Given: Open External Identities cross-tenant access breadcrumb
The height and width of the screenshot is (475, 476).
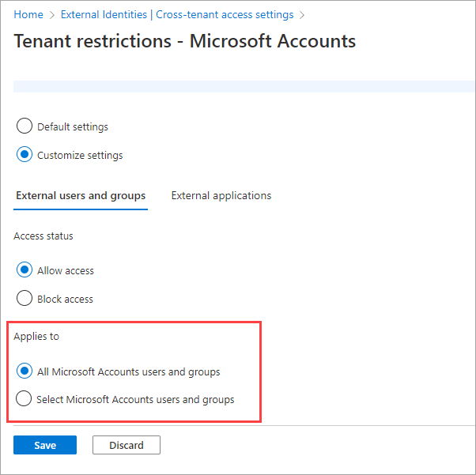Looking at the screenshot, I should pyautogui.click(x=176, y=14).
